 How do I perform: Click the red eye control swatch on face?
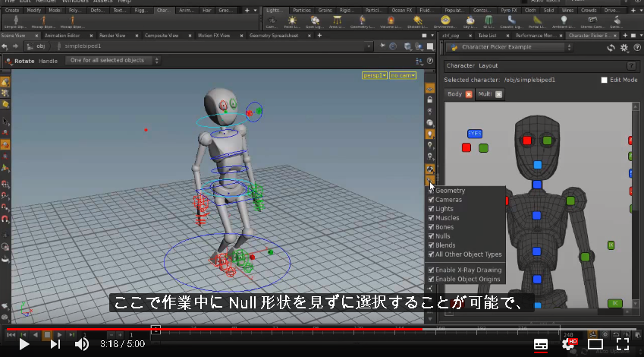(x=527, y=141)
